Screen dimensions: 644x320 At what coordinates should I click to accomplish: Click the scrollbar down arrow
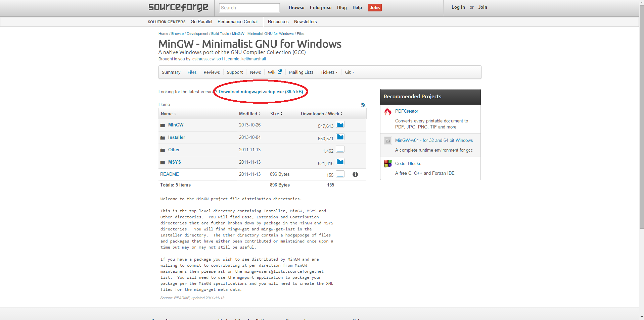641,317
